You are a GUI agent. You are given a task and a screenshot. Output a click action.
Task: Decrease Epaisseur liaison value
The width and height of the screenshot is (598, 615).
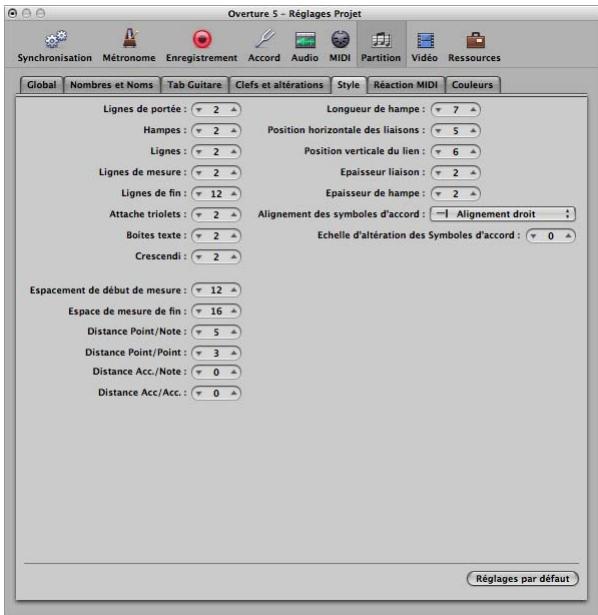click(438, 173)
